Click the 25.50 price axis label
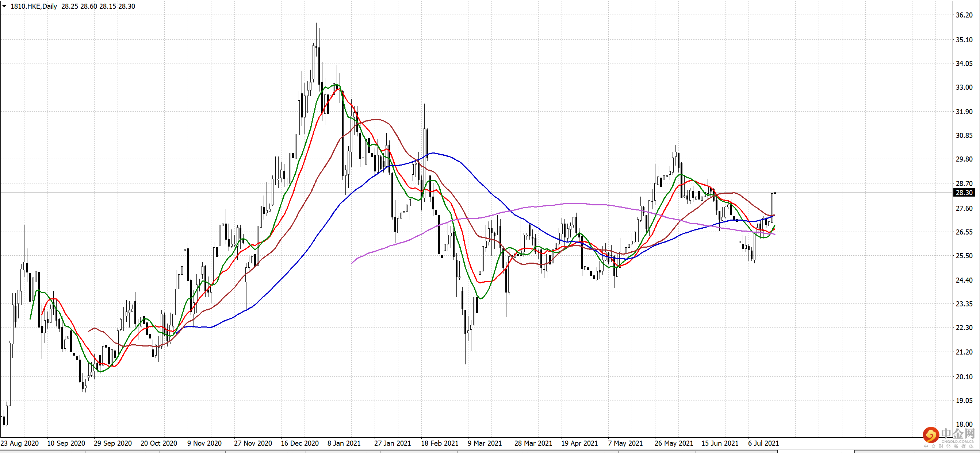980x453 pixels. click(964, 256)
